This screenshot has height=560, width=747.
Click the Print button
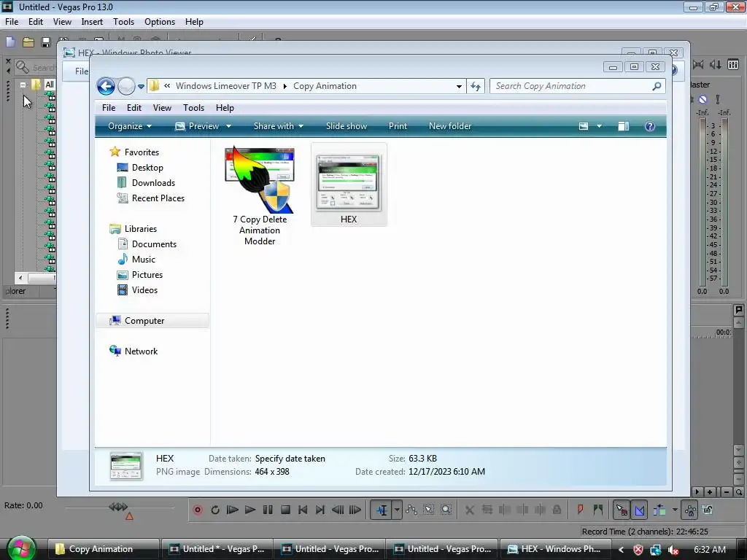click(x=398, y=126)
